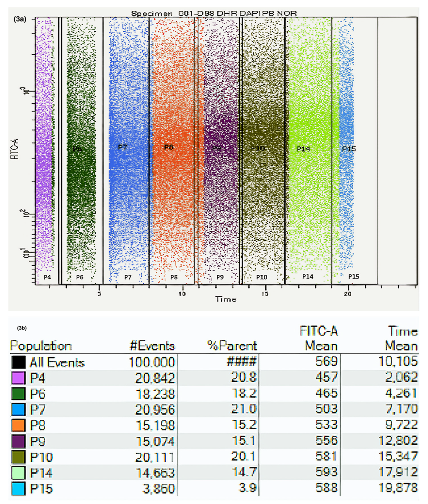This screenshot has height=504, width=428.
Task: Click the blue P7 color swatch
Action: [x=18, y=409]
